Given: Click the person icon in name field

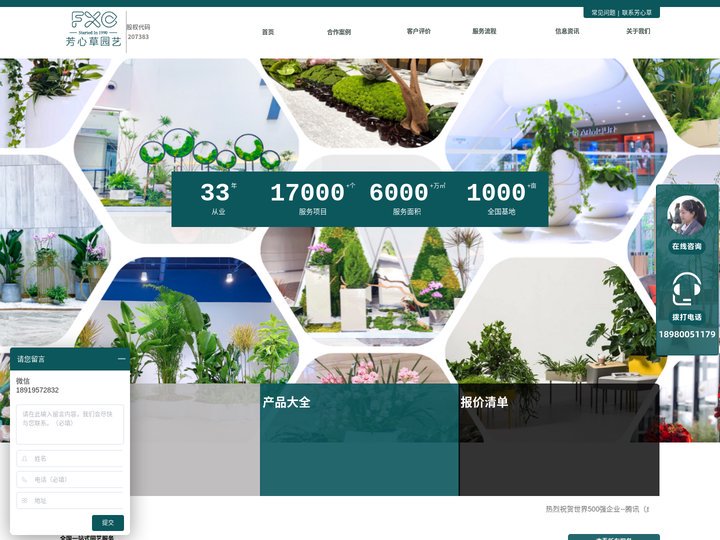Looking at the screenshot, I should [x=24, y=459].
